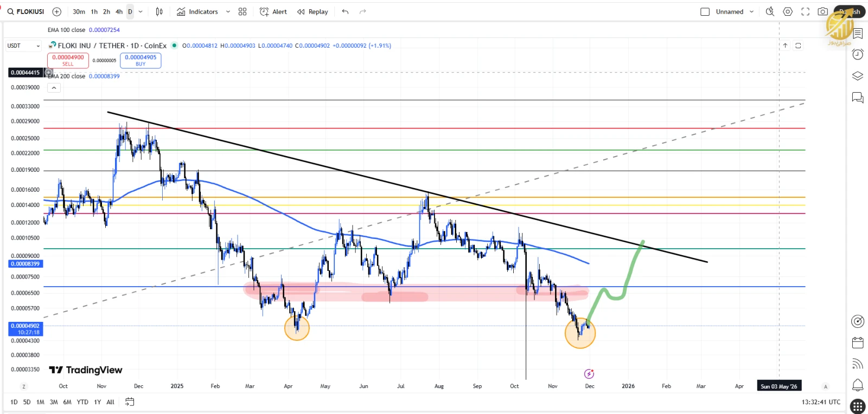
Task: Toggle the layout checkbox beside Unnamed
Action: click(x=705, y=11)
